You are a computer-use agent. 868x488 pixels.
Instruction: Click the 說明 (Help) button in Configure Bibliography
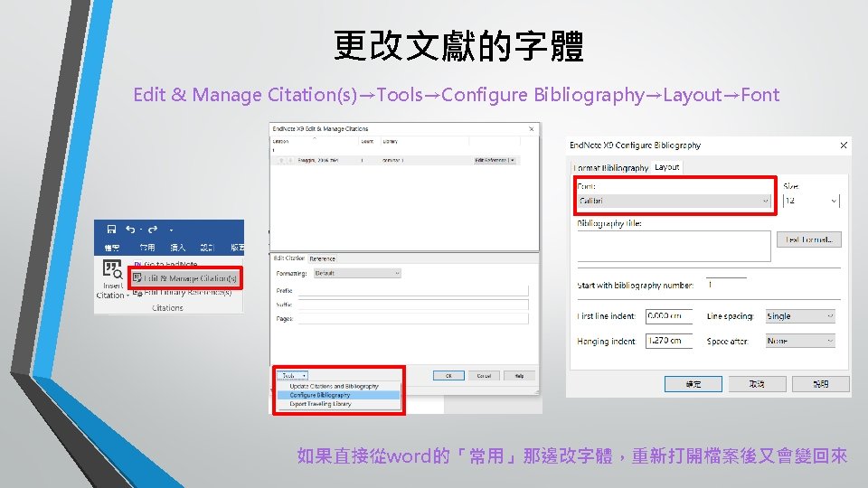[820, 384]
